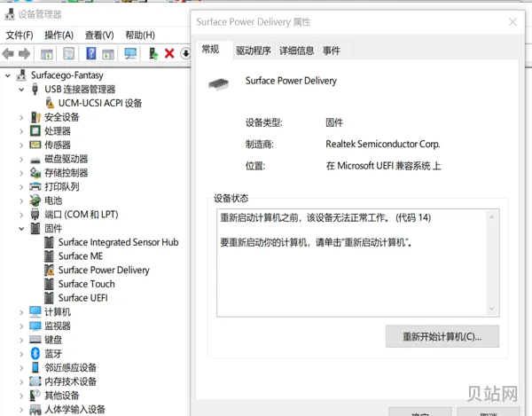
Task: Click the Back arrow in Device Manager toolbar
Action: pos(8,53)
